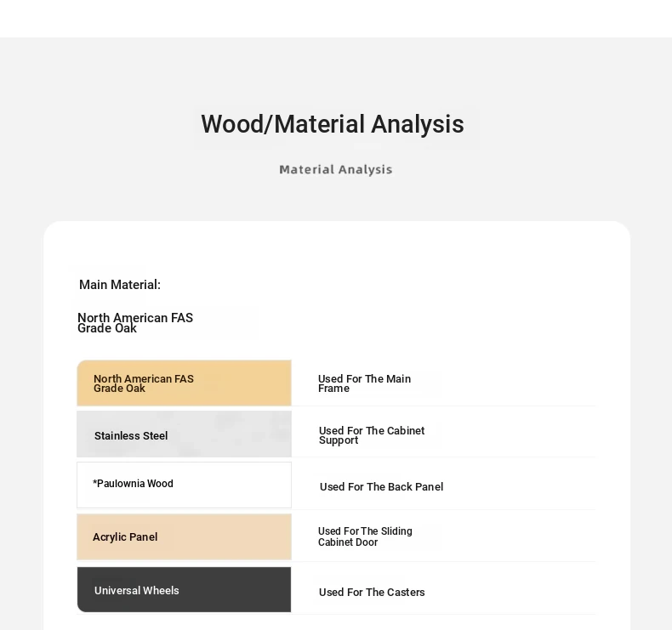This screenshot has width=672, height=630.
Task: Click the Acrylic Panel label text
Action: tap(125, 537)
